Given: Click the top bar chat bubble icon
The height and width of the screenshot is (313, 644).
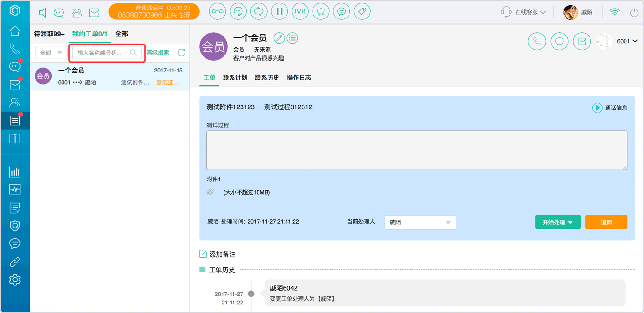Looking at the screenshot, I should 59,13.
